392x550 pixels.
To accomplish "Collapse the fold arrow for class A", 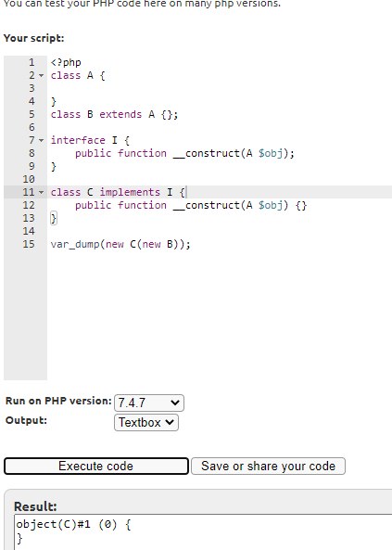I will coord(41,75).
